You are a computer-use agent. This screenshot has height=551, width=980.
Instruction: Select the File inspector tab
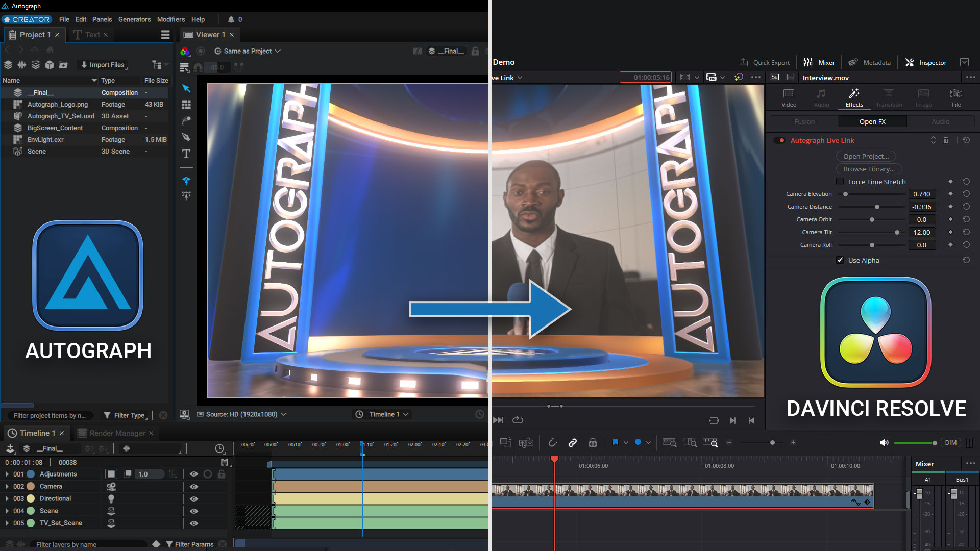pyautogui.click(x=956, y=97)
